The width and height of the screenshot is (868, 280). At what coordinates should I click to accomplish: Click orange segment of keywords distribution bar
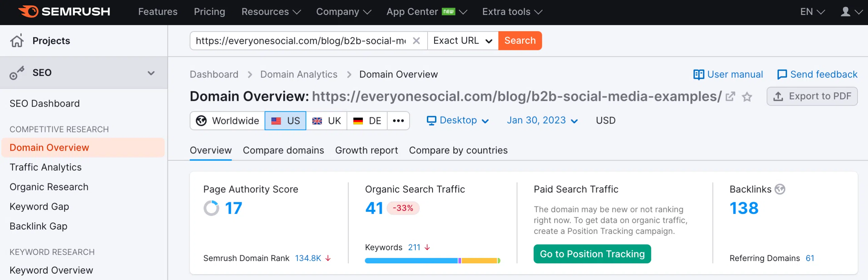click(479, 261)
